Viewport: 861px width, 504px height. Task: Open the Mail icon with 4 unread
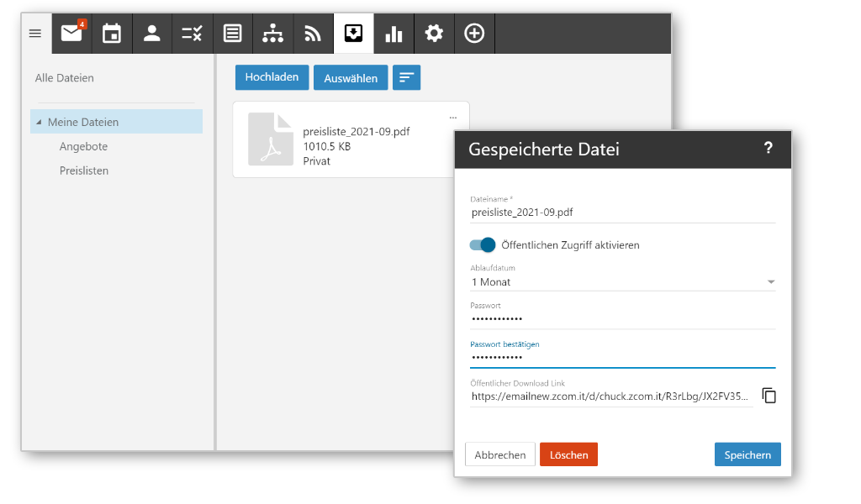71,34
